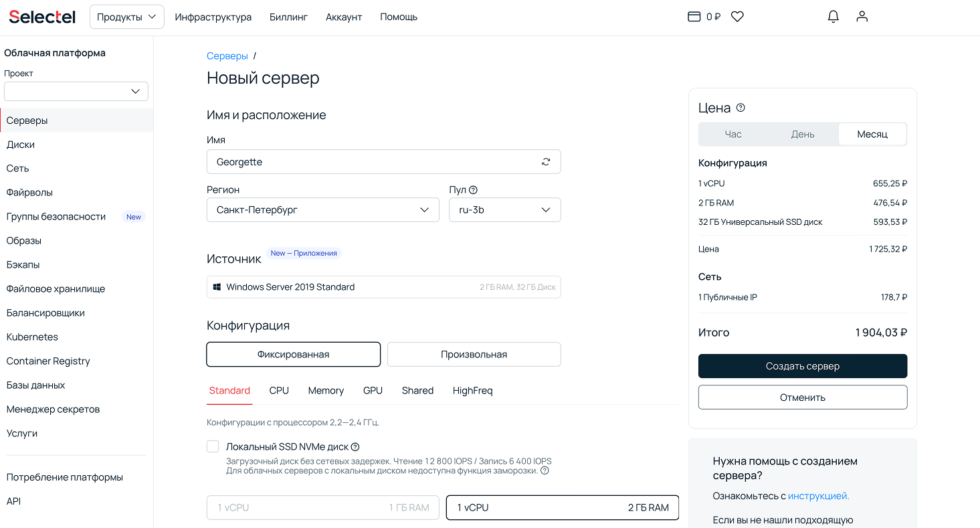Select Произвольная configuration option
Screen dimensions: 980x528
click(x=474, y=355)
